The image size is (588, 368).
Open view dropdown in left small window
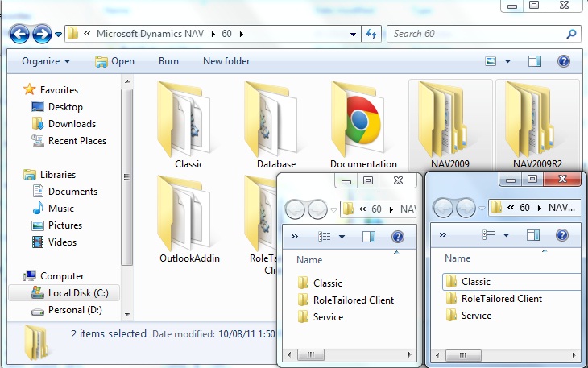pos(342,237)
